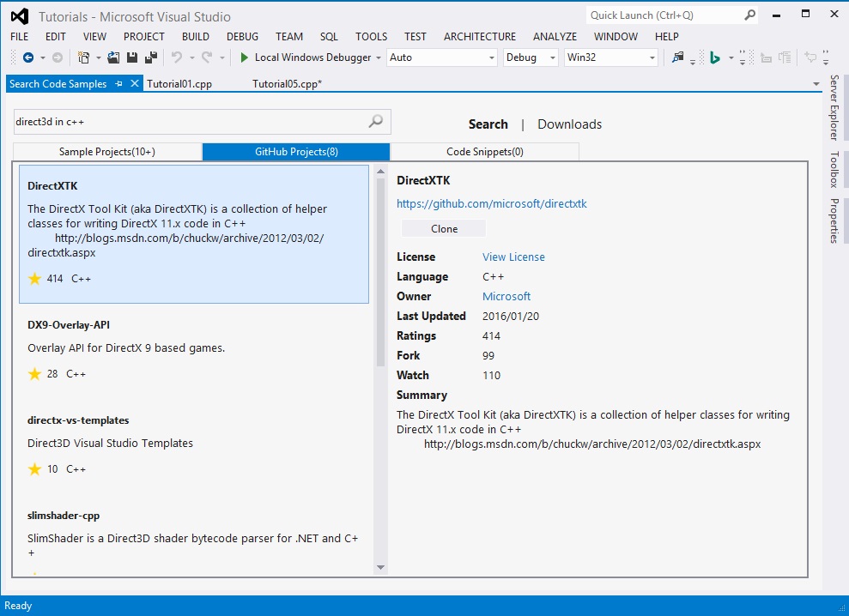Screen dimensions: 849x616
Task: Click the New Project toolbar icon
Action: [84, 57]
